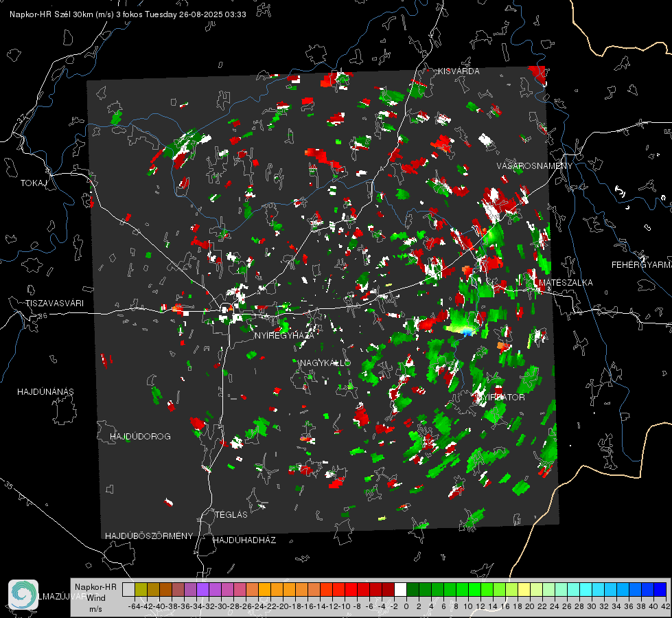Screen dimensions: 672x618
Task: Click the TÉGLÁS label
Action: pos(231,515)
